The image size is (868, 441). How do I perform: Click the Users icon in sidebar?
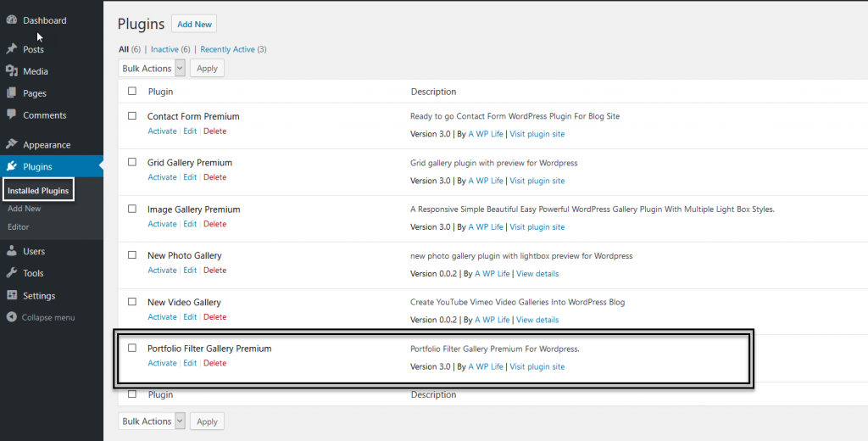[x=12, y=251]
